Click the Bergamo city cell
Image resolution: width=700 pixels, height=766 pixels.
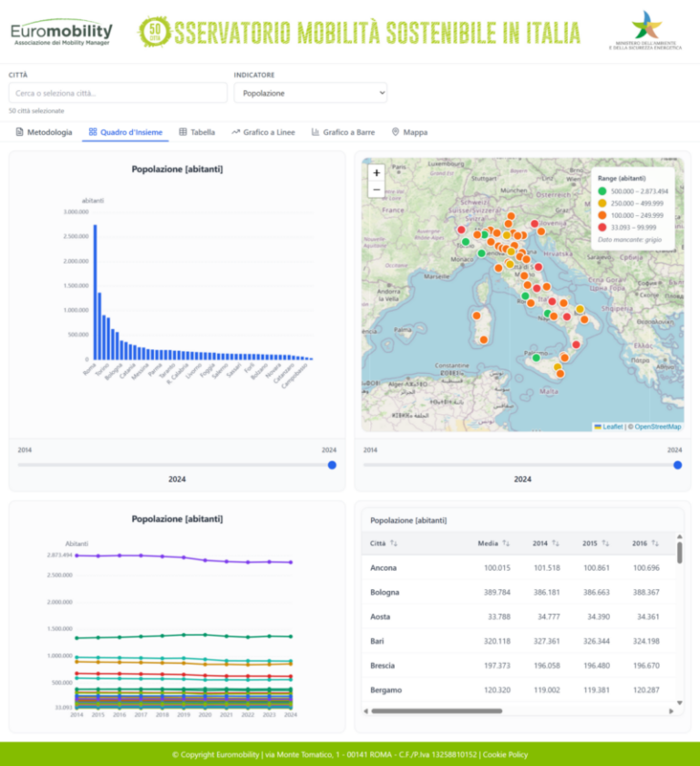pyautogui.click(x=386, y=689)
